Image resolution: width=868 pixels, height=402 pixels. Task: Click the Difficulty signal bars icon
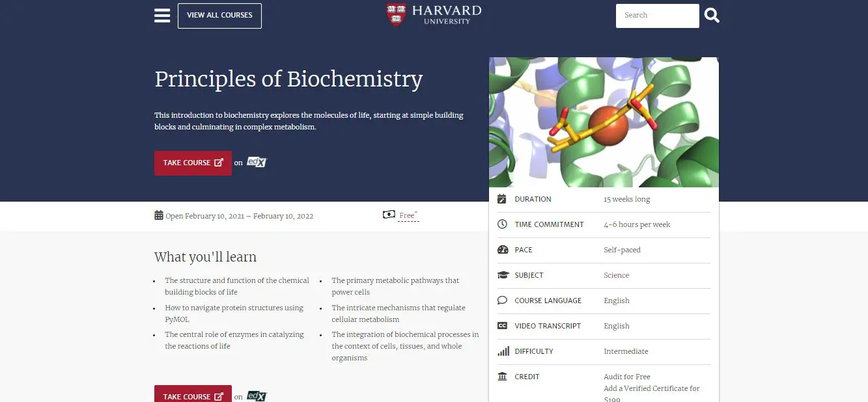502,351
